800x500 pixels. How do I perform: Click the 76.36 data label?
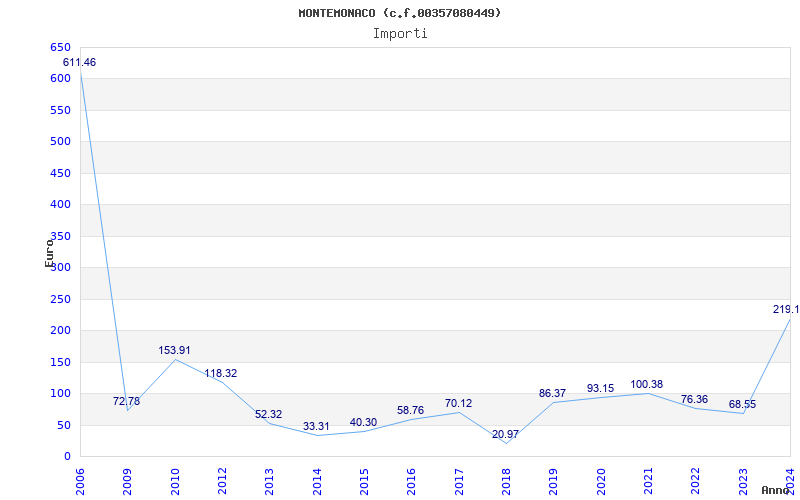[x=694, y=399]
